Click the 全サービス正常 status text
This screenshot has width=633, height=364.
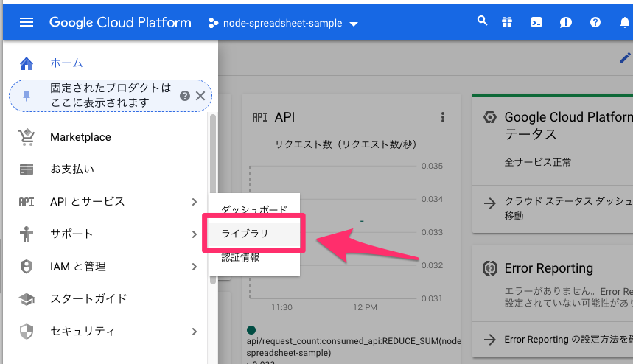coord(538,162)
